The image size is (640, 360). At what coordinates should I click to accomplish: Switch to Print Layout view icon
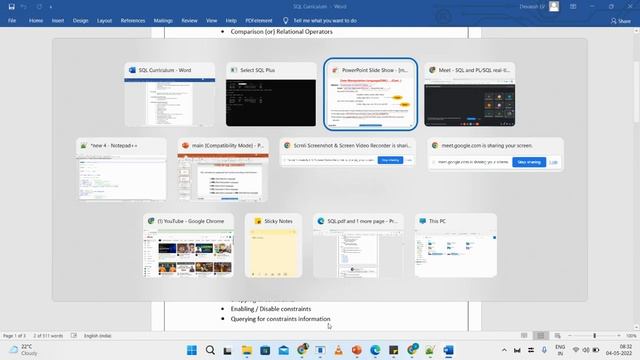click(540, 336)
